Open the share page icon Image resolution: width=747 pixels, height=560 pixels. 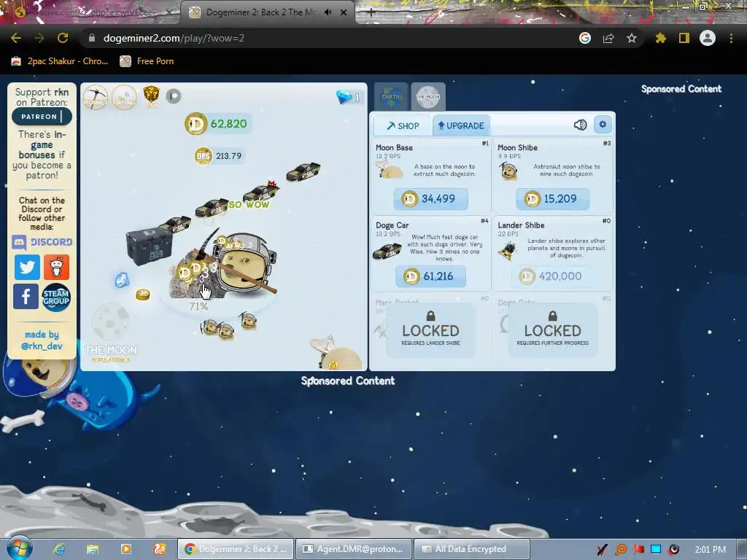(x=608, y=38)
